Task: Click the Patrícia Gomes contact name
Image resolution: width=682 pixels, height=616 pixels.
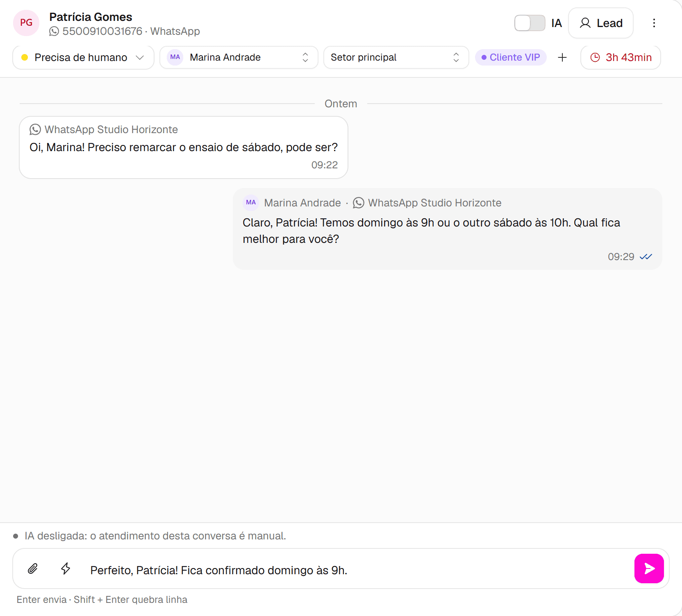Action: click(x=91, y=17)
